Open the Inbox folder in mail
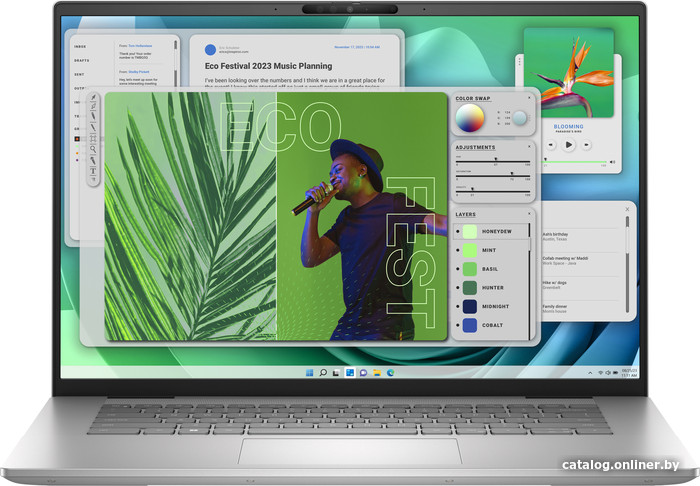 click(80, 46)
